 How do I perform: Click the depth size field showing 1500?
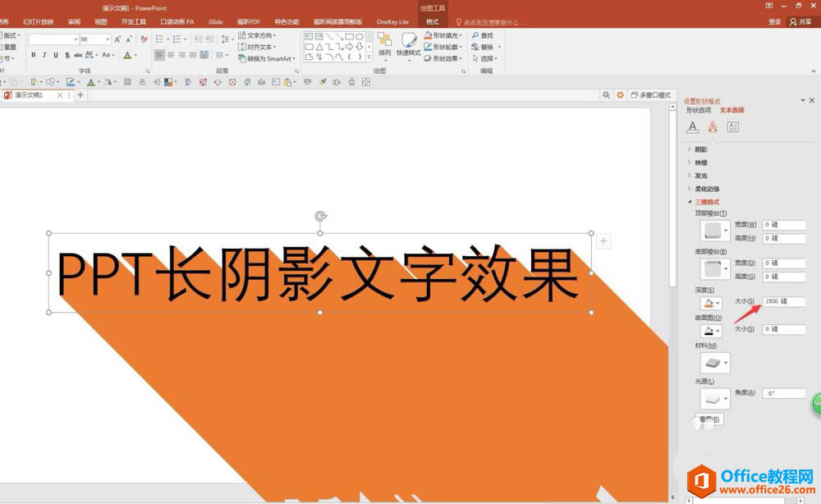784,301
